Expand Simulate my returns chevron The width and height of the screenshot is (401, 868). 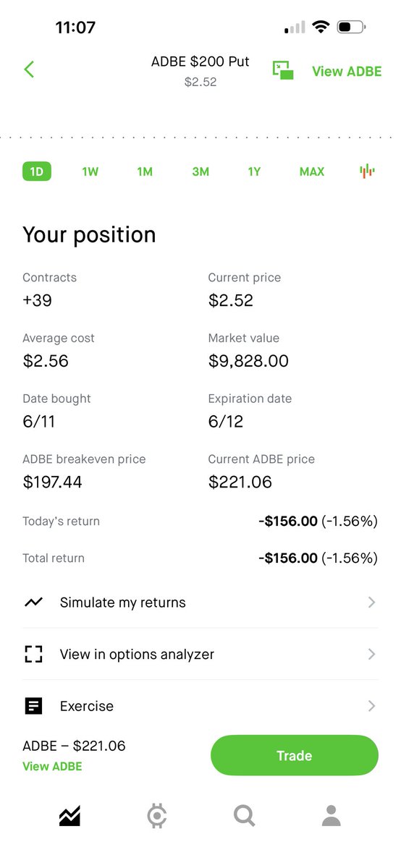371,603
